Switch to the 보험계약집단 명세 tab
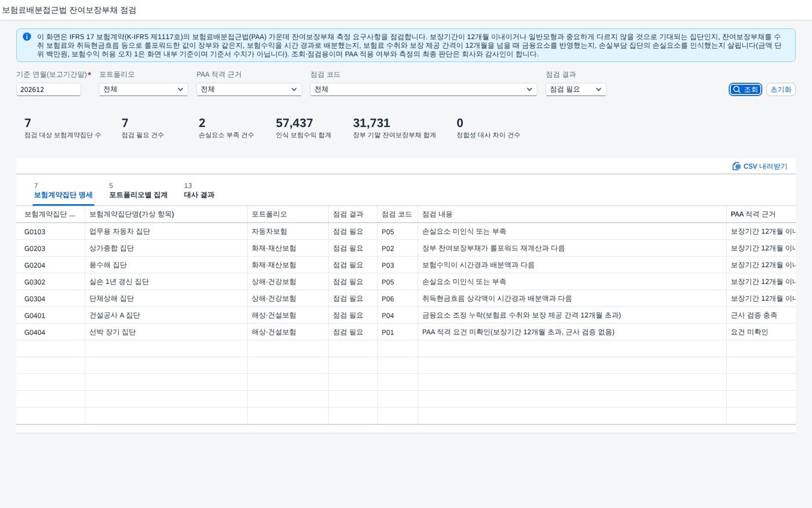The image size is (812, 508). click(x=63, y=191)
